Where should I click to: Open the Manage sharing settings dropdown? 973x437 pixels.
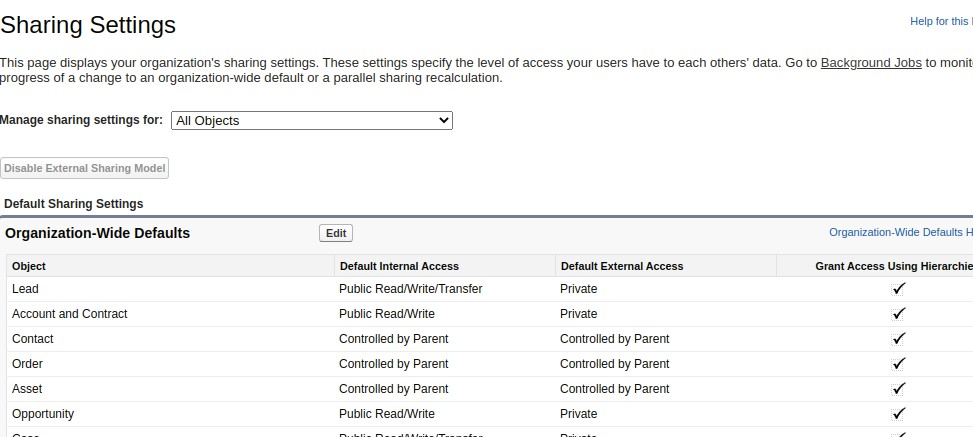[312, 121]
